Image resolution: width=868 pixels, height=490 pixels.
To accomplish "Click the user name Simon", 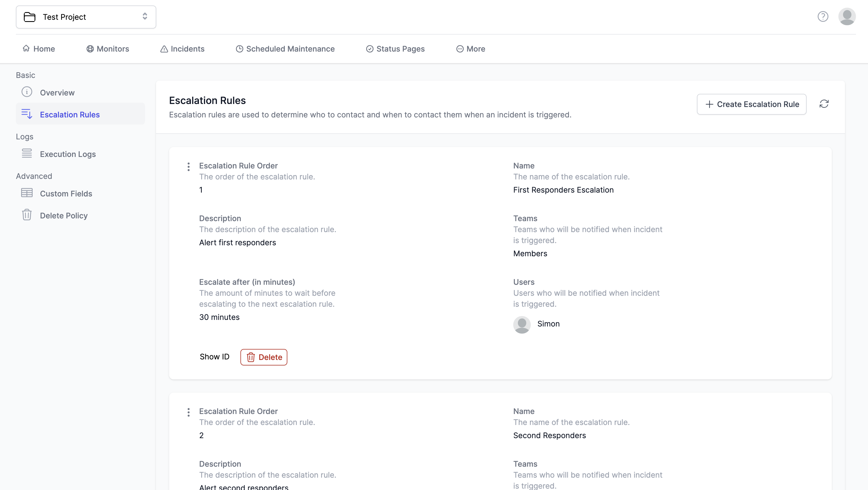I will pos(548,324).
